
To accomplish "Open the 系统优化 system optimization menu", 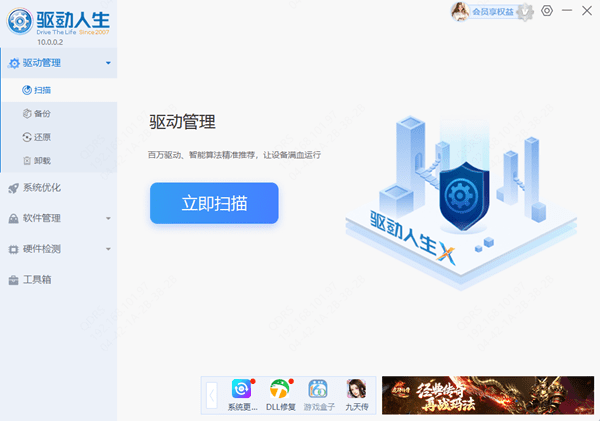I will tap(42, 187).
